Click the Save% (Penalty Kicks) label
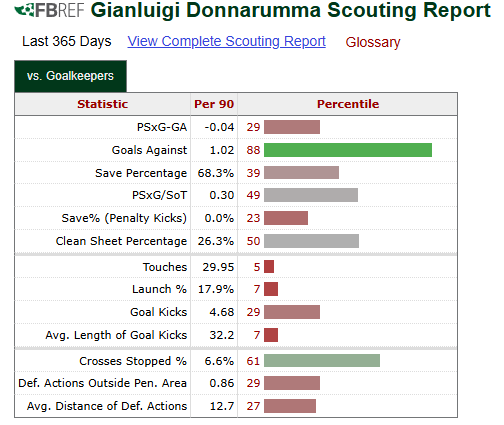The image size is (504, 425). click(124, 218)
